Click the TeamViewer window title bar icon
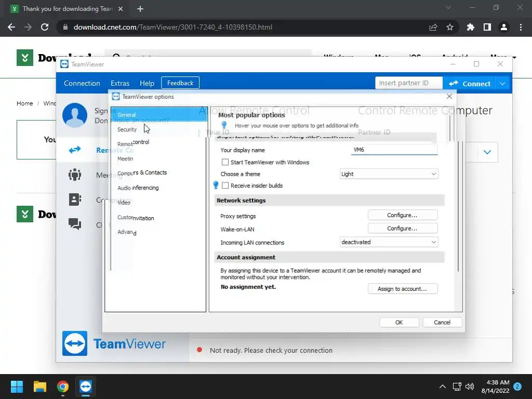This screenshot has width=532, height=399. tap(64, 64)
